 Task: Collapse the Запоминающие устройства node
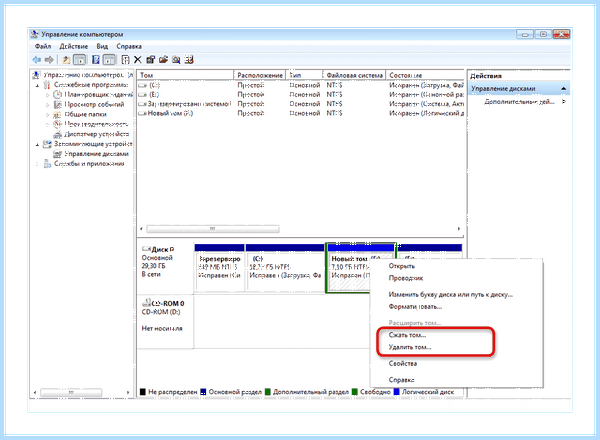click(x=38, y=144)
